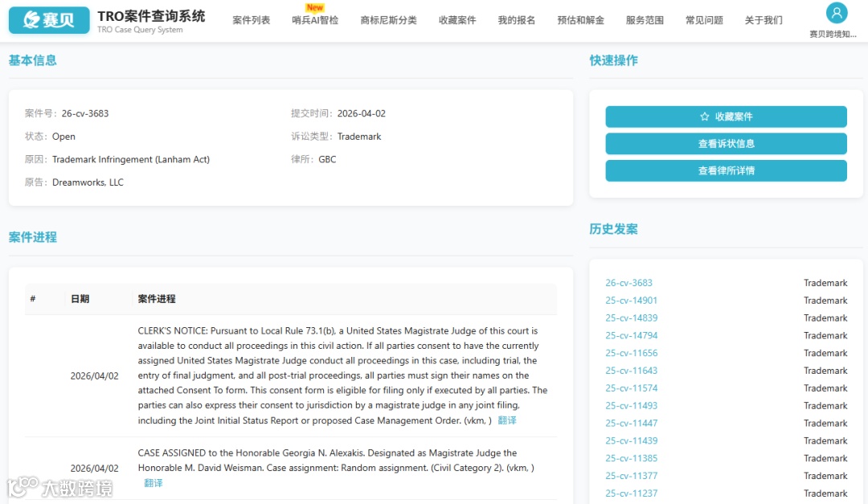
Task: Open 我的报名 menu item
Action: tap(517, 20)
